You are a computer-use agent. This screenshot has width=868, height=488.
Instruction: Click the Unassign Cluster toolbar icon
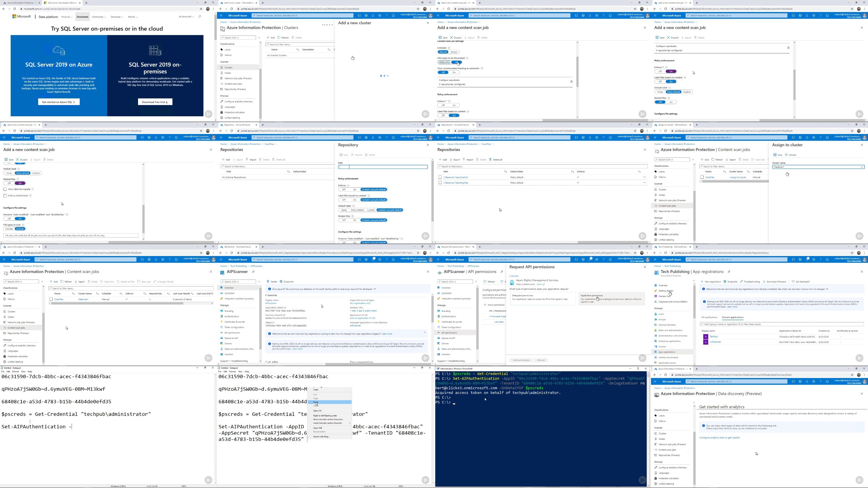click(155, 282)
